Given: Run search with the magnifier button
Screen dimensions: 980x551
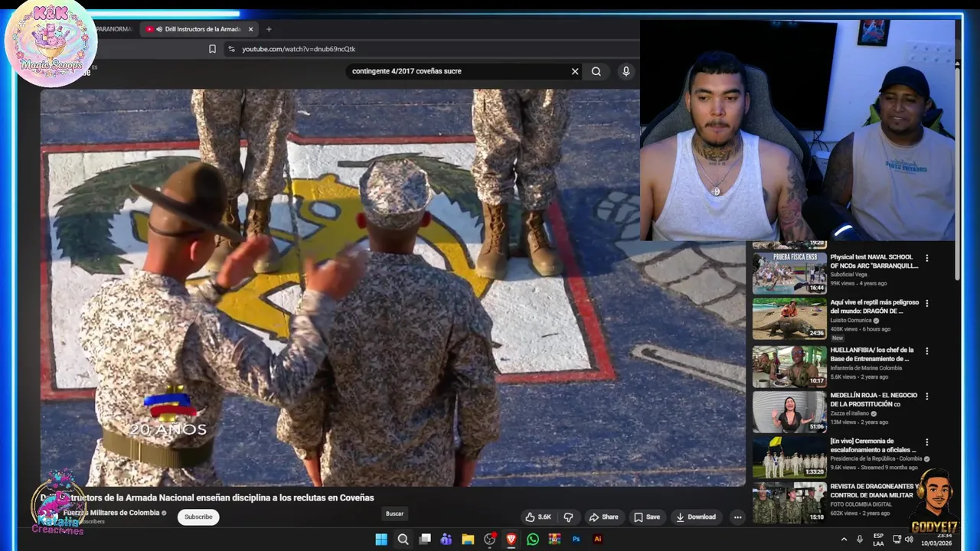Looking at the screenshot, I should [x=596, y=71].
